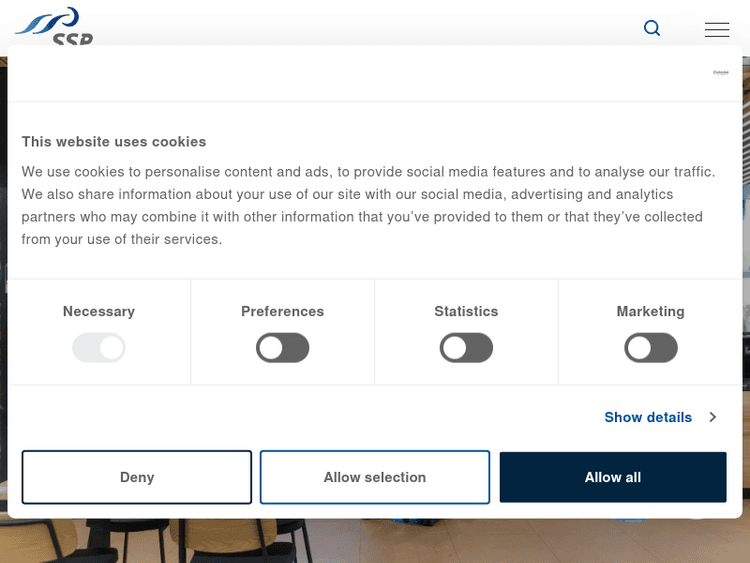Accept cookies with Allow all
This screenshot has height=563, width=750.
click(x=613, y=477)
